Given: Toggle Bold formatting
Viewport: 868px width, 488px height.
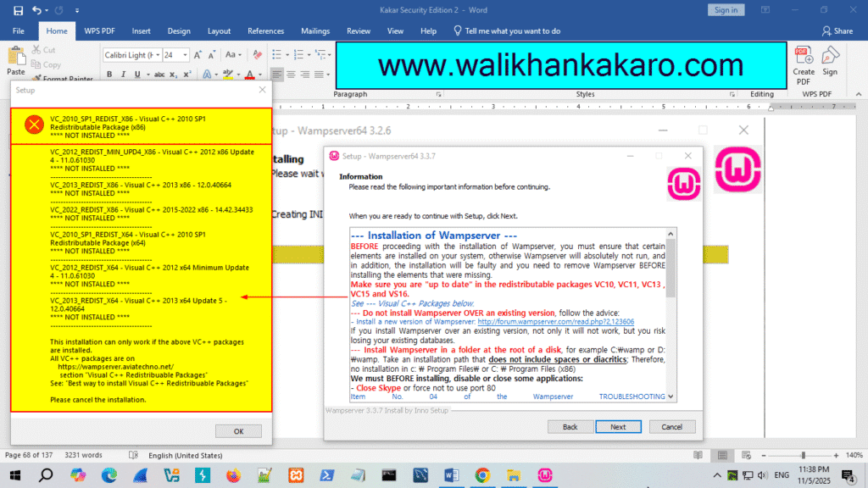Looking at the screenshot, I should point(110,75).
